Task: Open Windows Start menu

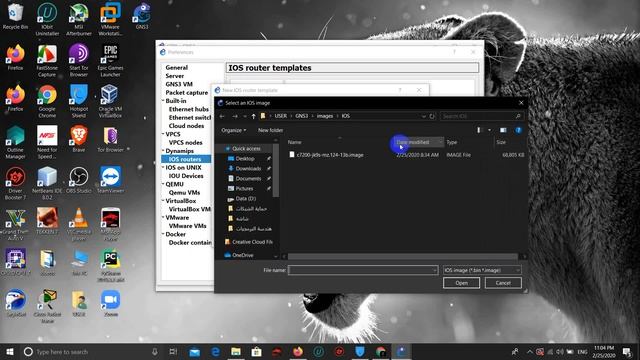Action: (x=10, y=351)
